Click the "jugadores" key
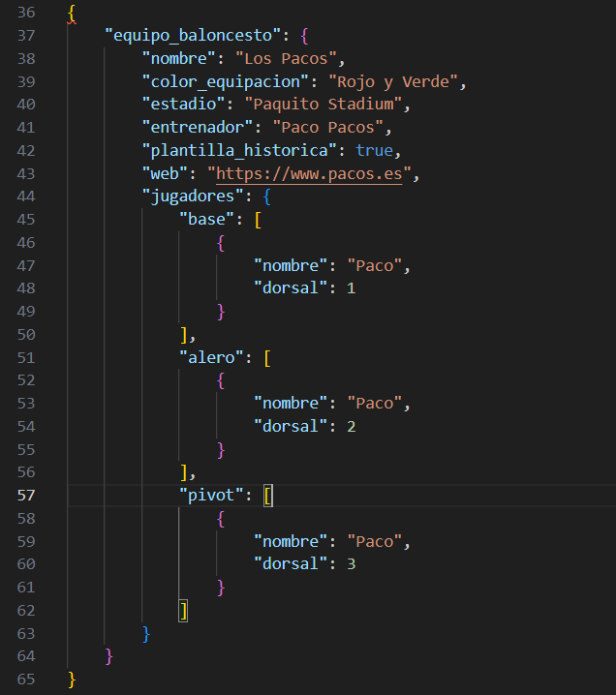The height and width of the screenshot is (695, 616). (193, 196)
